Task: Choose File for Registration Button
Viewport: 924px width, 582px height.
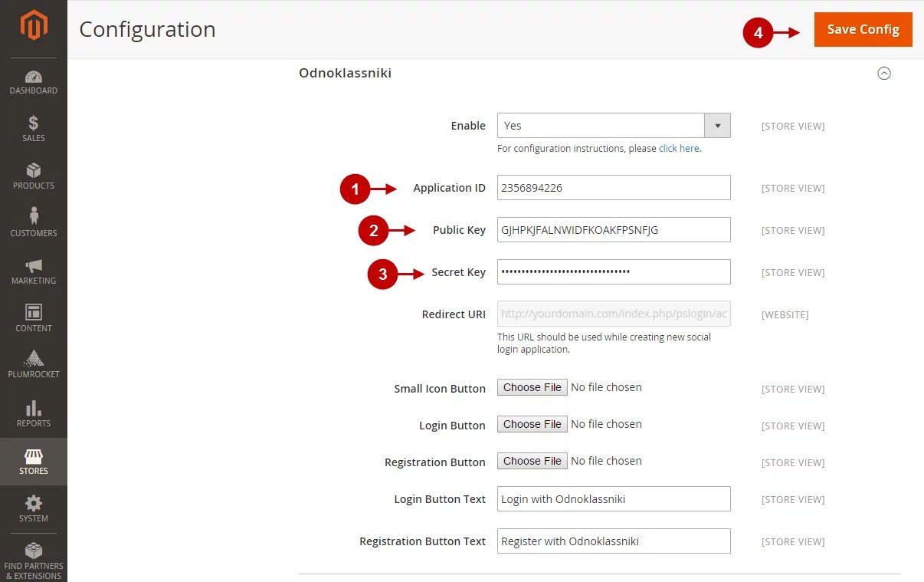Action: click(532, 462)
